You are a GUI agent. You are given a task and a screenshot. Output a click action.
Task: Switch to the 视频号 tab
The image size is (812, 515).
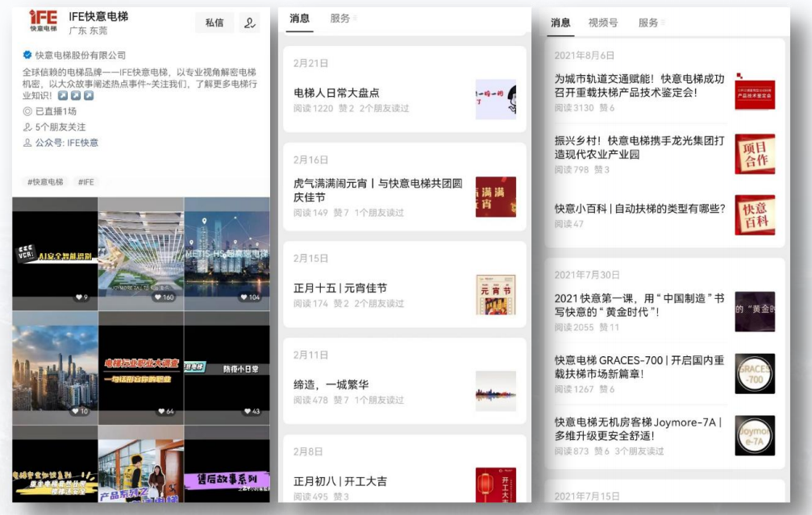point(603,23)
